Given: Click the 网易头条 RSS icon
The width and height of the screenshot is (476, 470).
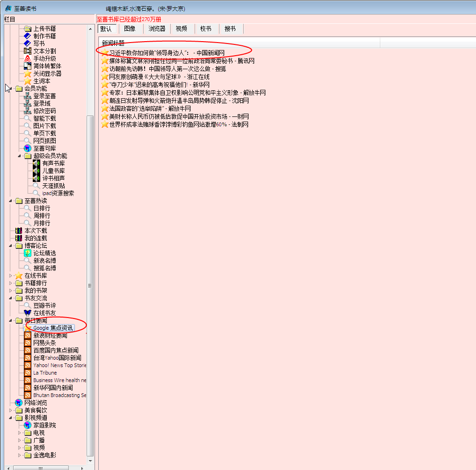Looking at the screenshot, I should pos(28,343).
